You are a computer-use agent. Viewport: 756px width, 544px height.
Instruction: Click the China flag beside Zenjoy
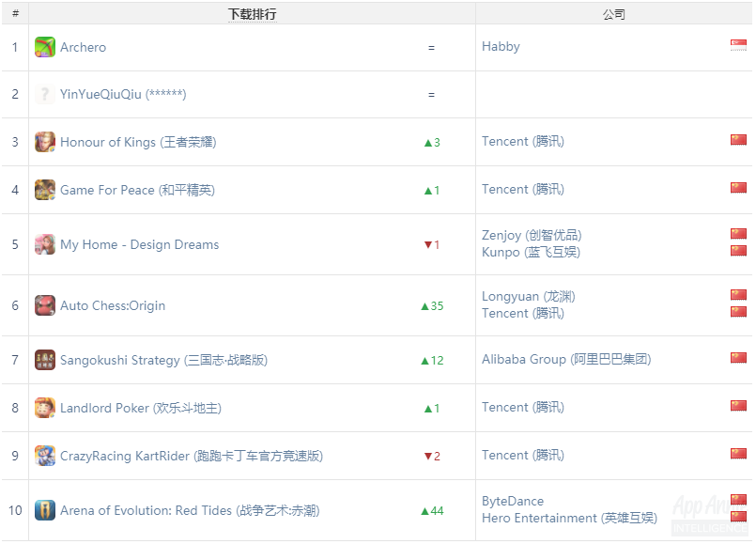click(x=738, y=234)
